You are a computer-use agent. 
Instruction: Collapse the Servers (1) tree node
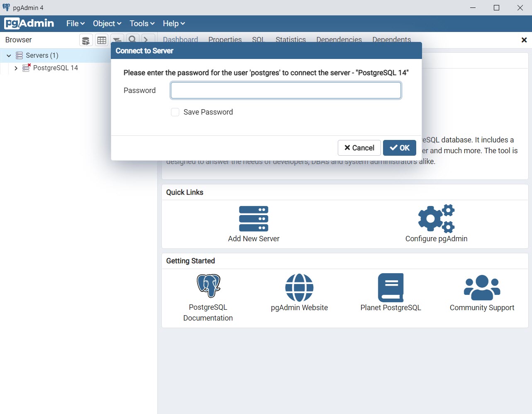9,56
